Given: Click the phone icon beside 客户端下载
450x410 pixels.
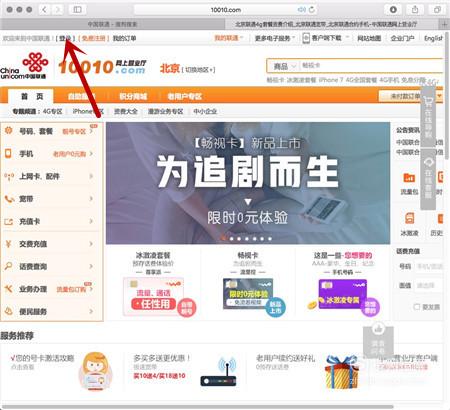Looking at the screenshot, I should [x=306, y=38].
